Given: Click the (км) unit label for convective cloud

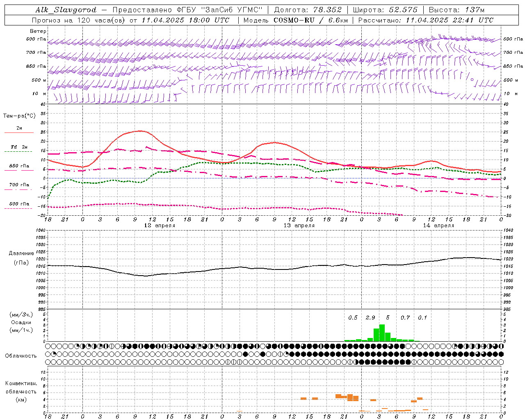Looking at the screenshot, I should 21,399.
